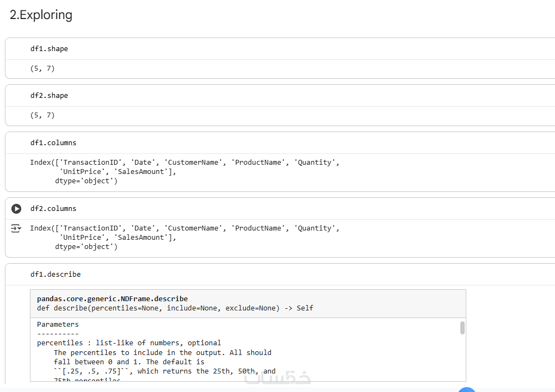Click 'fall between 0 and 1' docstring line
555x392 pixels.
click(x=129, y=362)
